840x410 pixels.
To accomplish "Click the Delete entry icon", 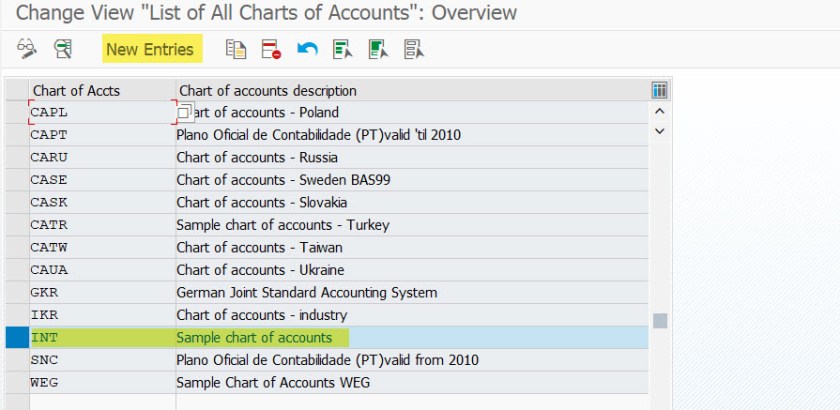I will pyautogui.click(x=271, y=48).
